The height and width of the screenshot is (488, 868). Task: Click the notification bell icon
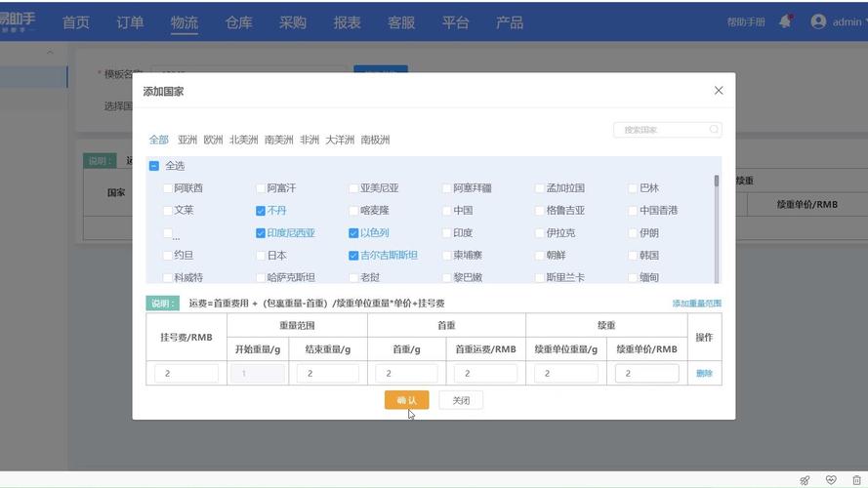[785, 21]
